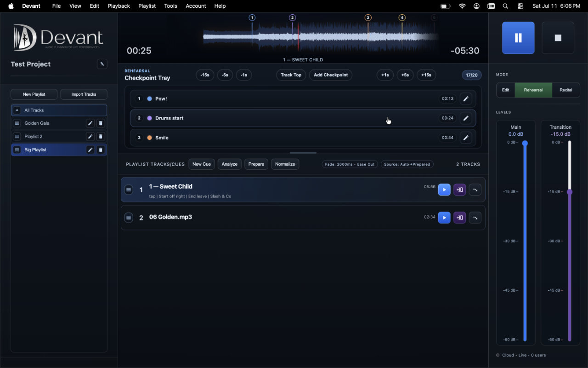588x368 pixels.
Task: Edit the Smile checkpoint pencil icon
Action: coord(466,138)
